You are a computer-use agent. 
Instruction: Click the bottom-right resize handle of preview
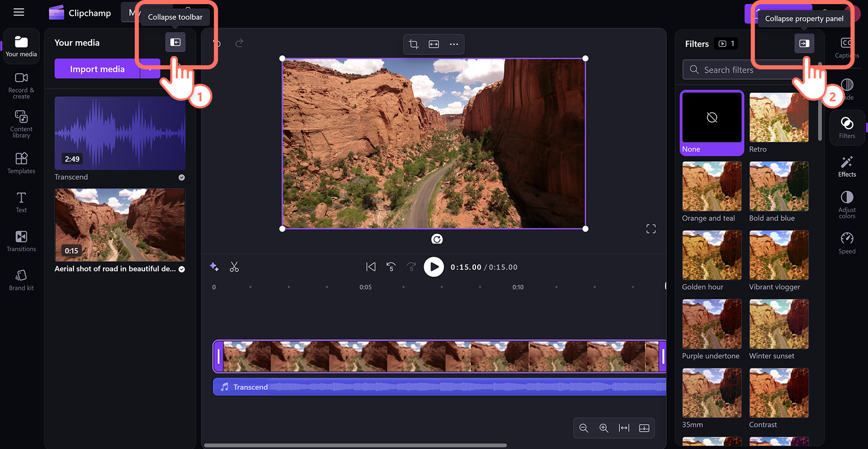585,229
